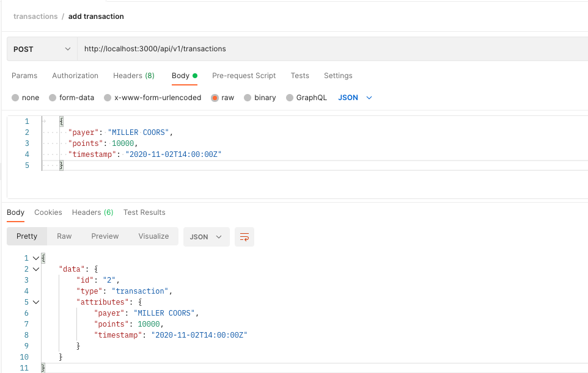The height and width of the screenshot is (373, 588).
Task: Click line number 5 in request editor
Action: tap(27, 165)
